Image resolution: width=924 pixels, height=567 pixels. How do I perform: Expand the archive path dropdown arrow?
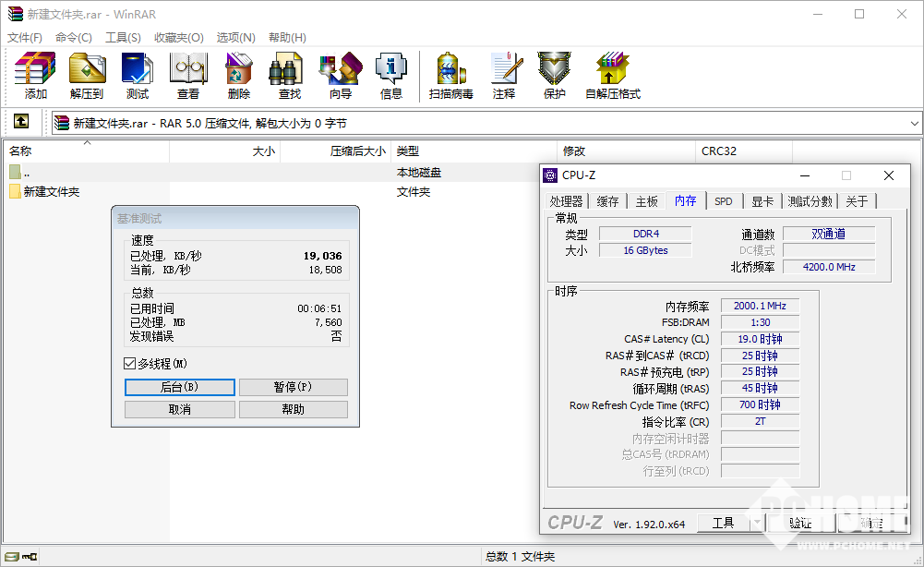[914, 123]
